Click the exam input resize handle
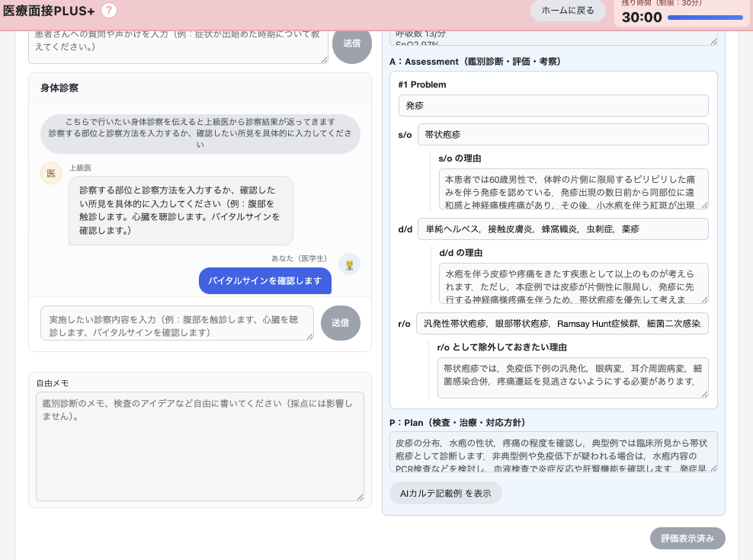 (309, 336)
